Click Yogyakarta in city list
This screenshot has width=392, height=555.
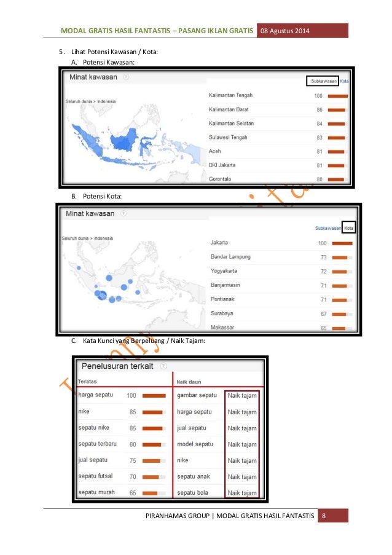(x=224, y=271)
